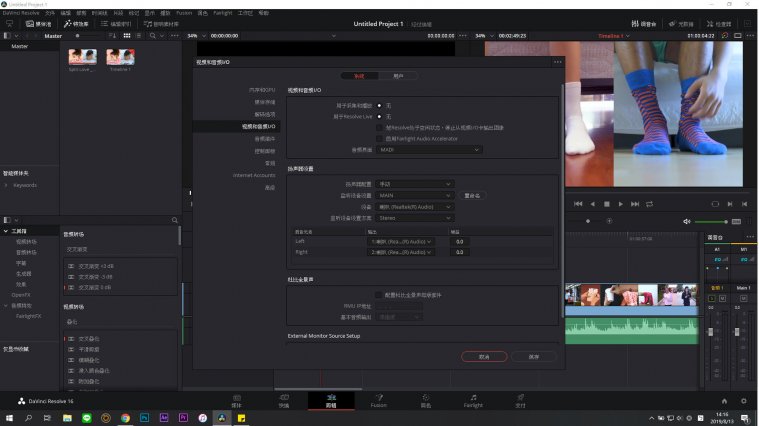Jump to last frame in timeline viewer
Image resolution: width=759 pixels, height=426 pixels.
pyautogui.click(x=635, y=204)
